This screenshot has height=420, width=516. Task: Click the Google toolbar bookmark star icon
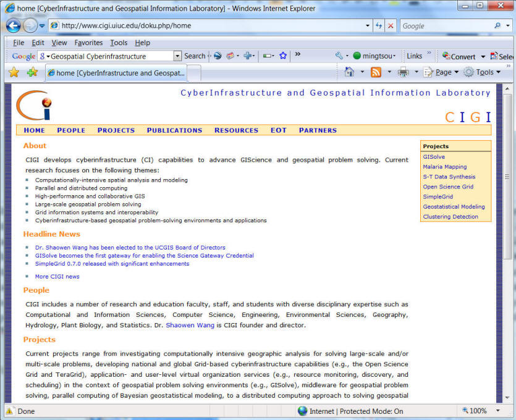[283, 56]
